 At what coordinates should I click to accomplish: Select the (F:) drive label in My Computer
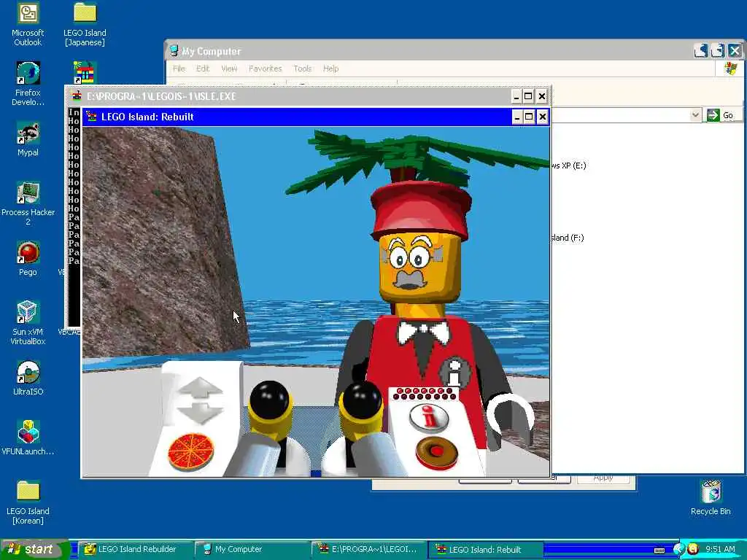567,238
